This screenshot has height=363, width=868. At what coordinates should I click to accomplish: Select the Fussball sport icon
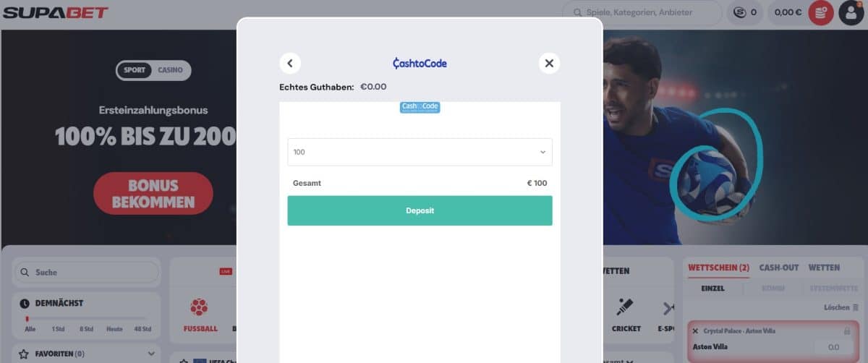[x=200, y=307]
